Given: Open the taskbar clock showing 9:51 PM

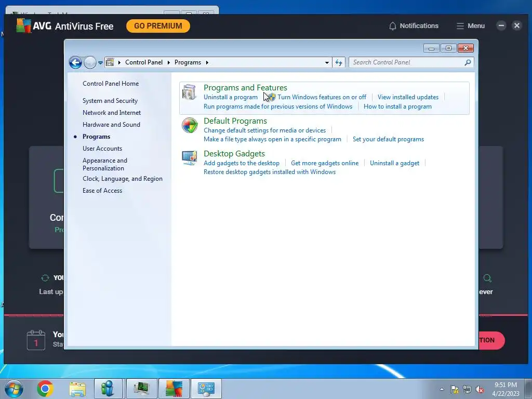Looking at the screenshot, I should click(x=506, y=389).
